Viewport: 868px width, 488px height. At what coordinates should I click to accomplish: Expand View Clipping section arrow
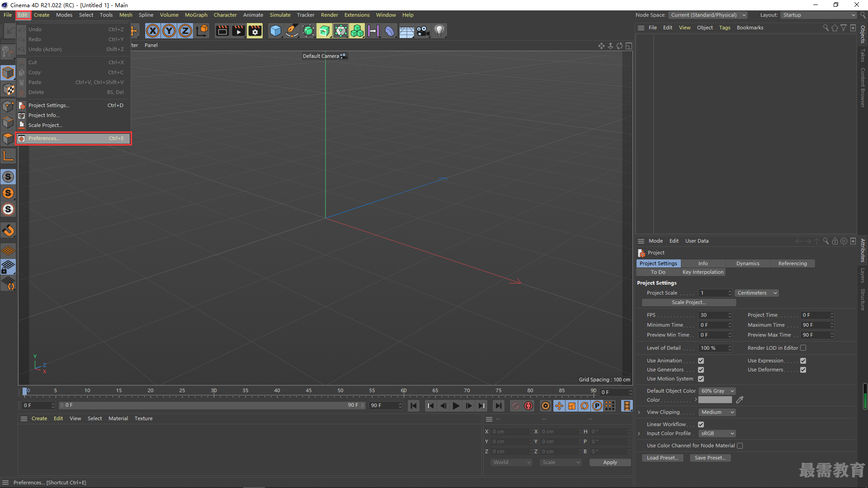click(639, 412)
